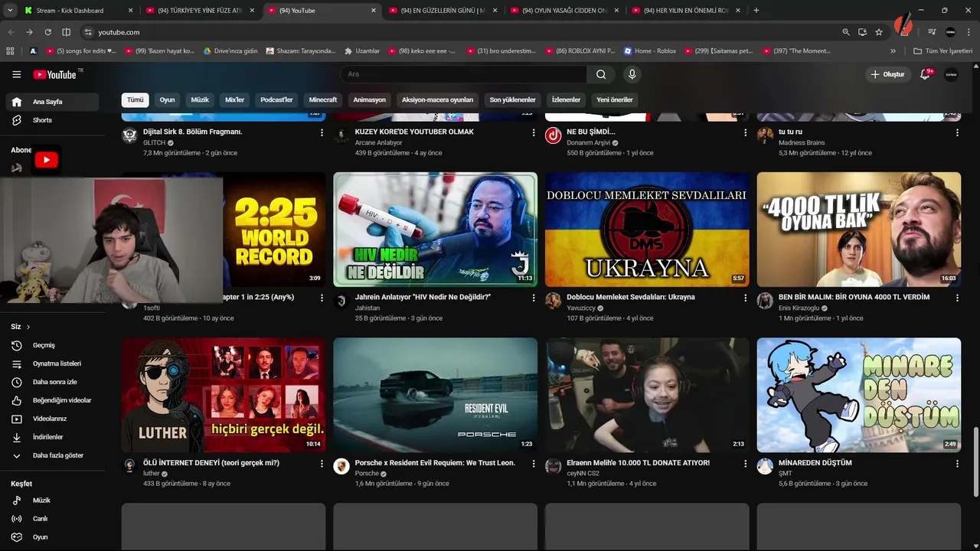Open options menu for tu tu ru video
Screen dimensions: 980x551
[957, 132]
